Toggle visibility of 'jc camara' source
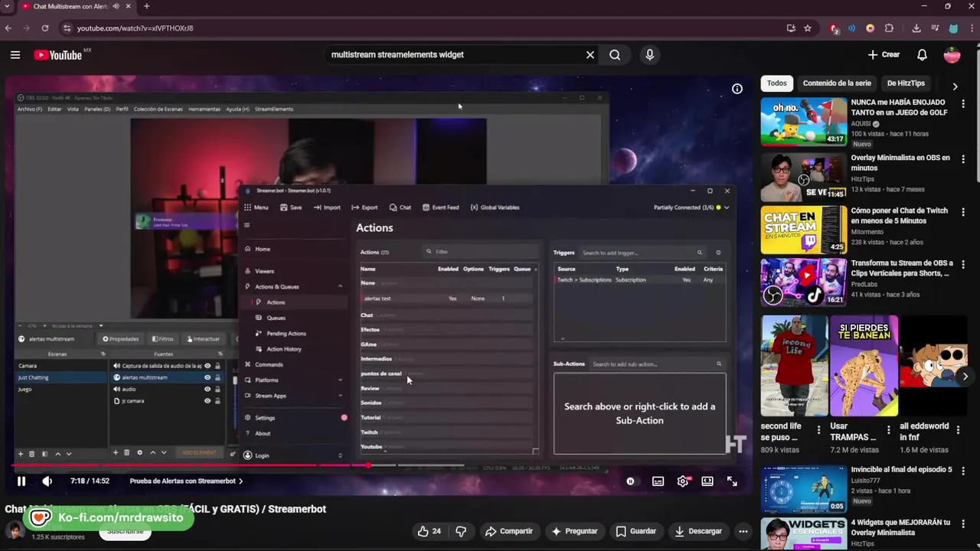The width and height of the screenshot is (980, 551). click(x=207, y=401)
